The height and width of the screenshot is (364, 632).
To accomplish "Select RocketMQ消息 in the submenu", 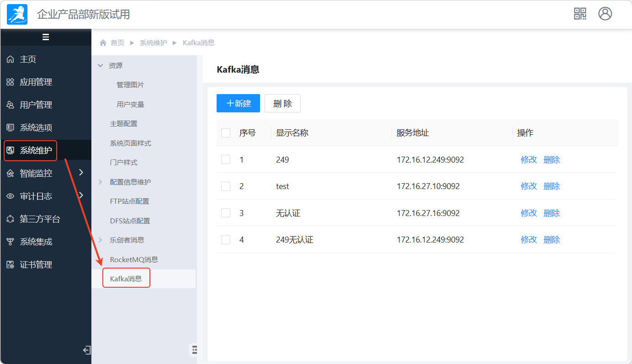I will (x=134, y=259).
